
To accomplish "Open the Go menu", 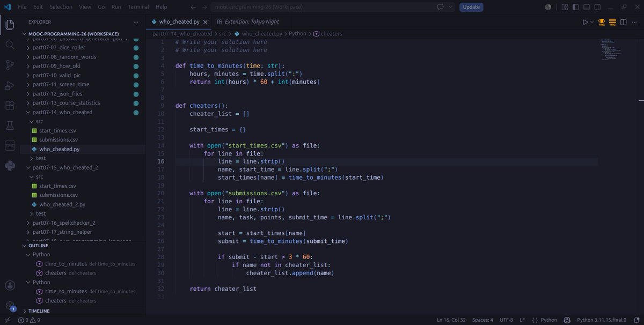I will pyautogui.click(x=101, y=7).
